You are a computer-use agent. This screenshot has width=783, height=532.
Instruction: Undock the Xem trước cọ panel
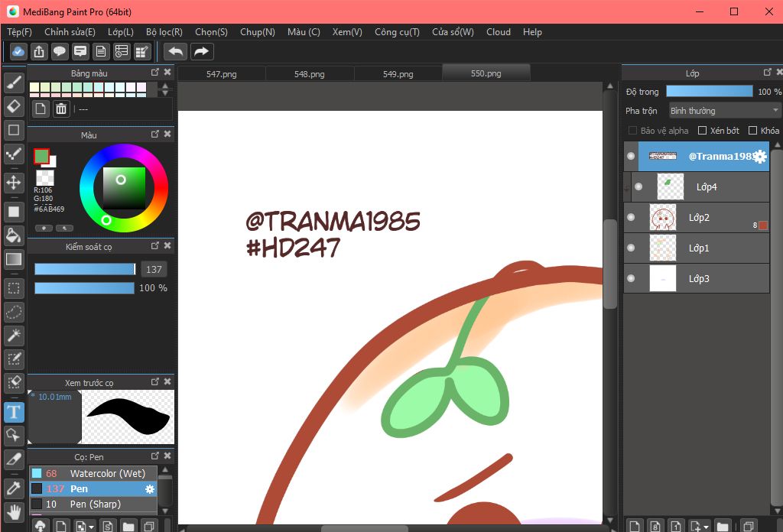click(x=154, y=381)
